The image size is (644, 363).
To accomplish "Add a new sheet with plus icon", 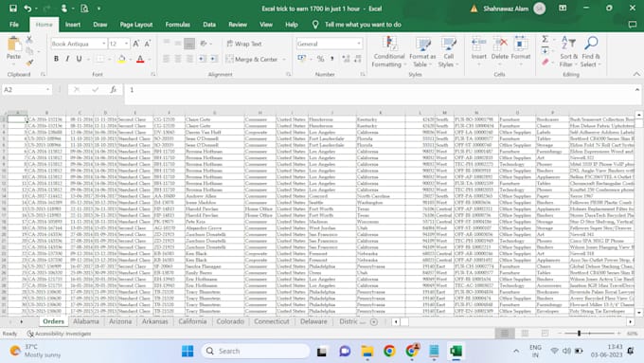I will point(374,322).
